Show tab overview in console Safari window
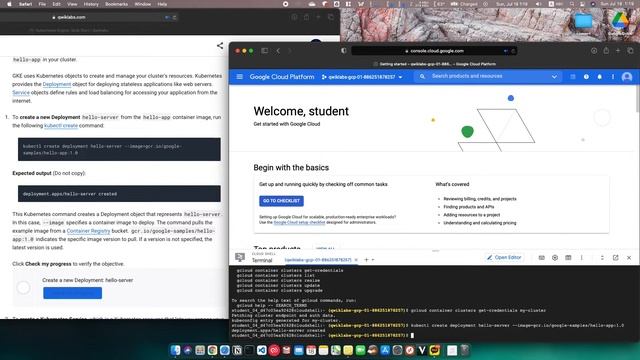Screen dimensions: 640x360 (x=630, y=51)
